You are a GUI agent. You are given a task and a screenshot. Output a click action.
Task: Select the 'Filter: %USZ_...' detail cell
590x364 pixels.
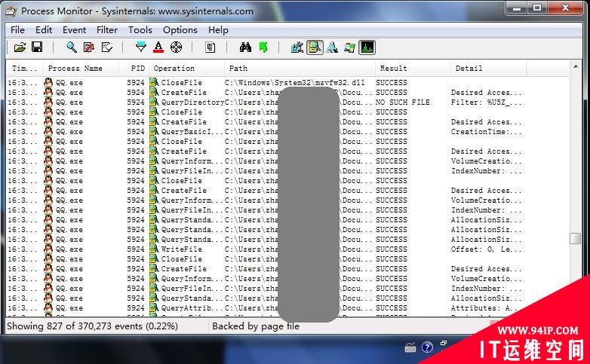(x=487, y=102)
